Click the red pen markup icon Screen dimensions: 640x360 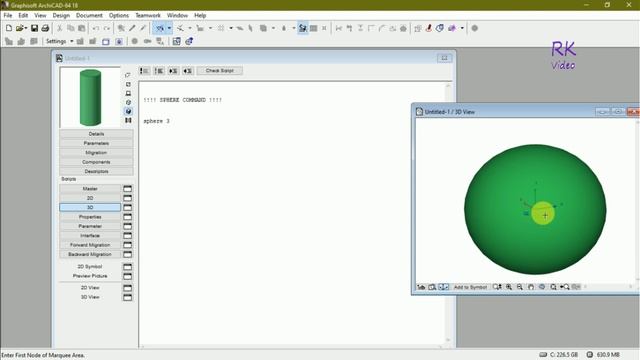point(429,28)
